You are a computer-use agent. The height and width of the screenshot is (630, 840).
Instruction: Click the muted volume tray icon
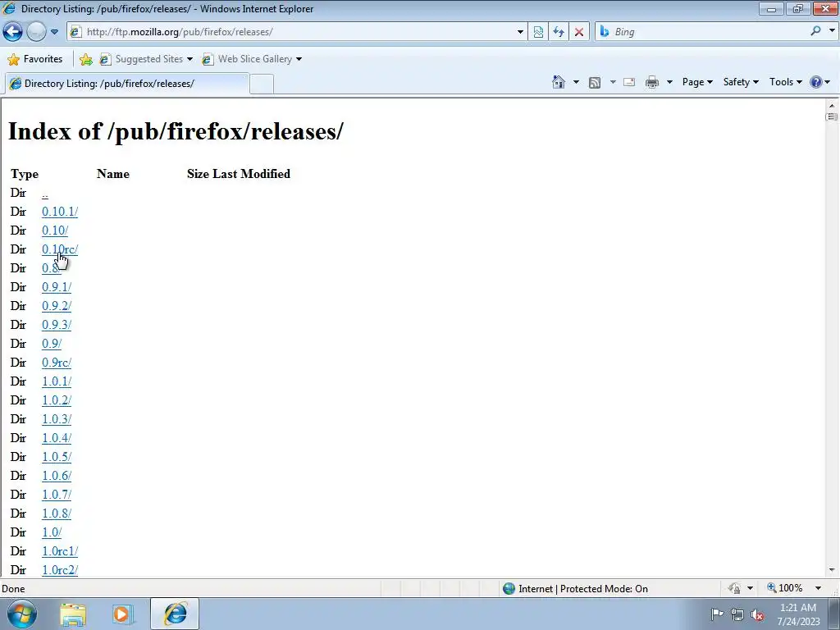757,615
